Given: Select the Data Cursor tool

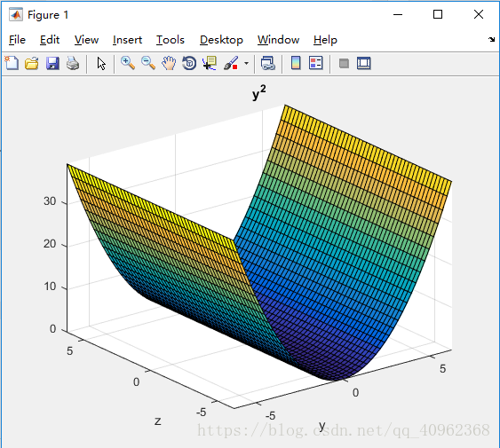Looking at the screenshot, I should [x=210, y=63].
